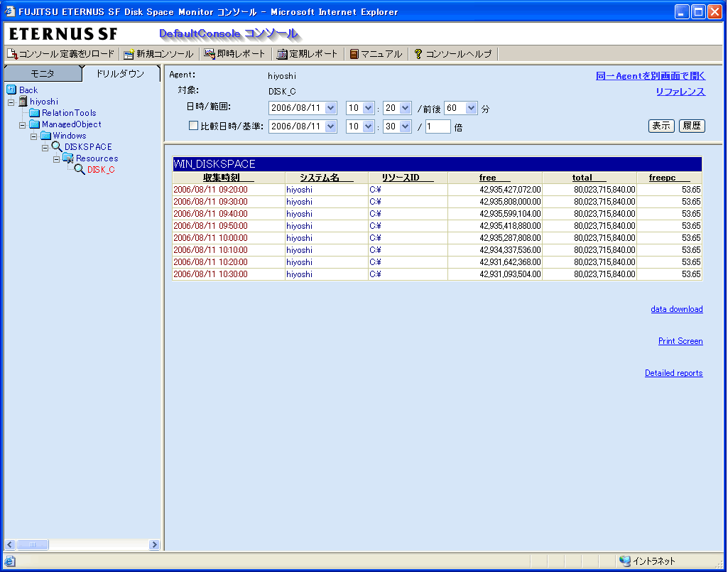Click the left panel horizontal scrollbar thumb

click(33, 544)
